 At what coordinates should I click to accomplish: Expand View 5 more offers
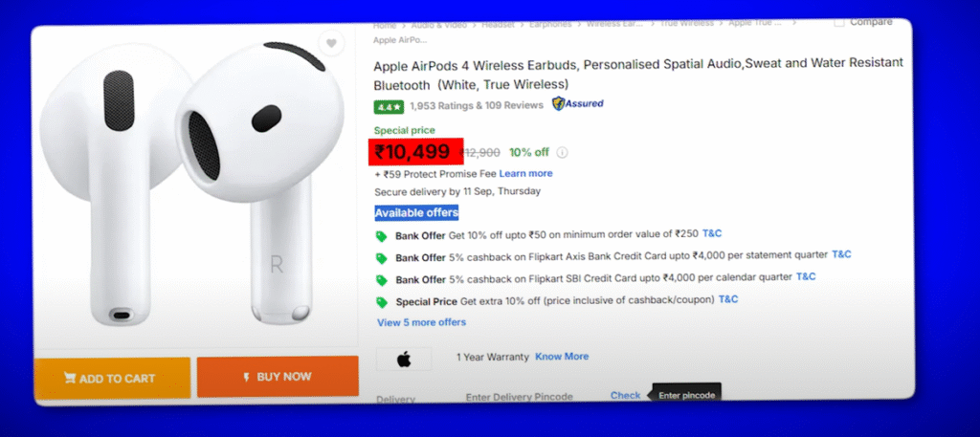pyautogui.click(x=421, y=322)
